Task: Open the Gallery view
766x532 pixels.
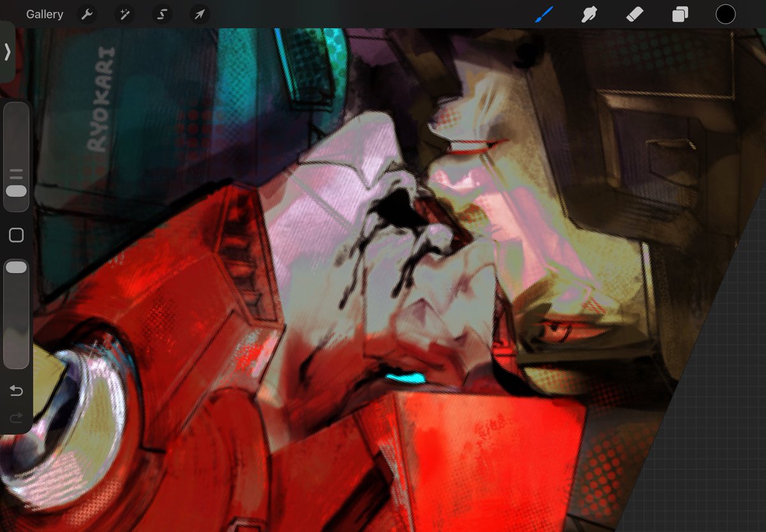Action: pyautogui.click(x=45, y=14)
